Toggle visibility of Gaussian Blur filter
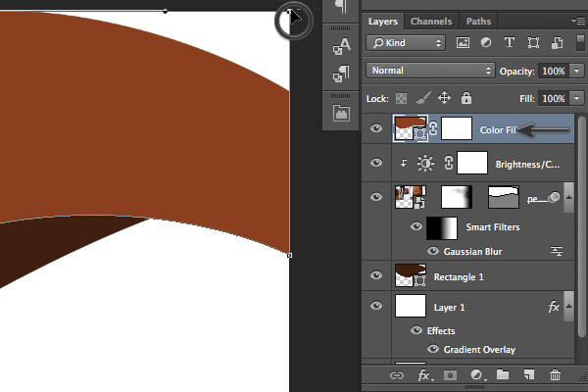This screenshot has width=588, height=392. click(x=433, y=251)
